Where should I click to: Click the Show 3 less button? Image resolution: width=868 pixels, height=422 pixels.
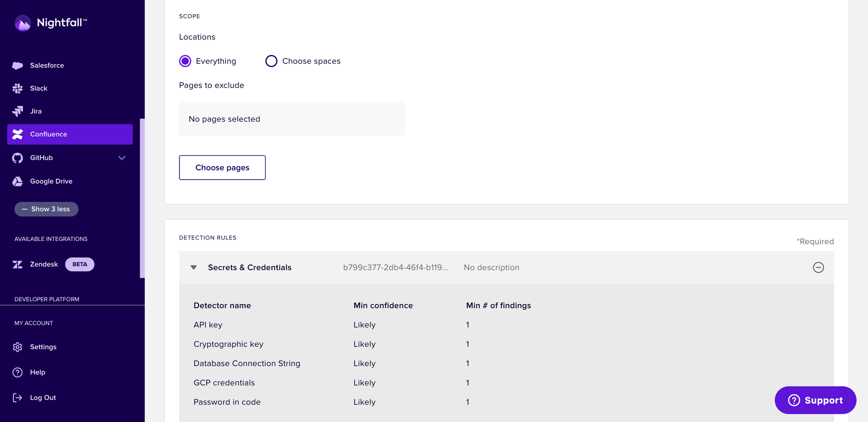point(46,209)
